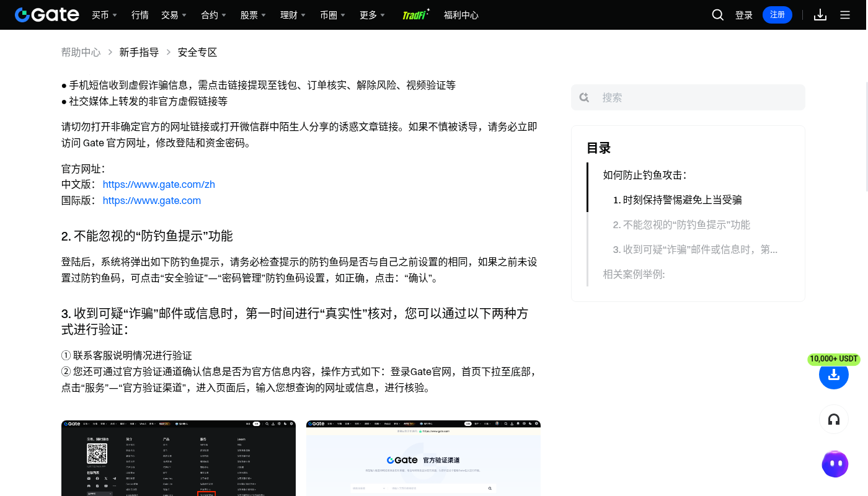Click the 搜索 search input field
This screenshot has width=868, height=496.
(x=688, y=97)
